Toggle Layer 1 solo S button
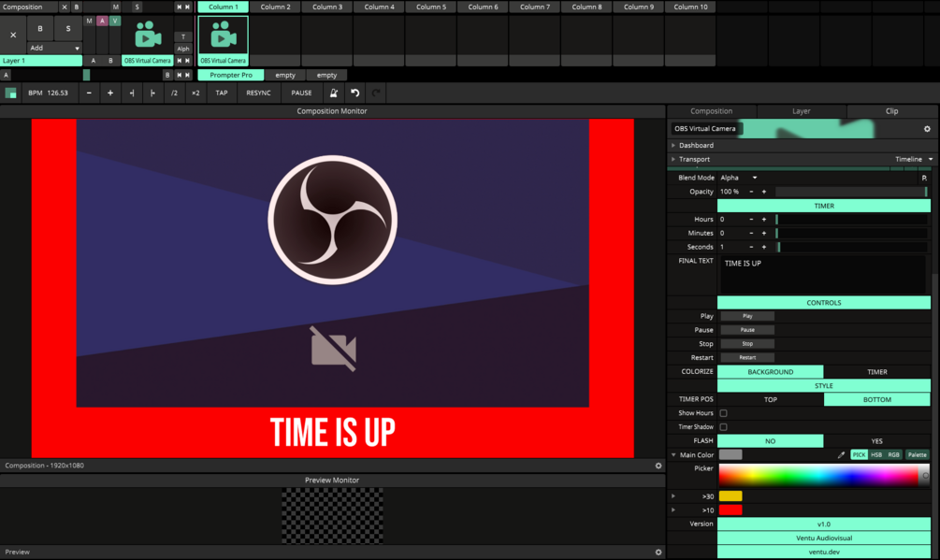The width and height of the screenshot is (940, 560). [67, 29]
